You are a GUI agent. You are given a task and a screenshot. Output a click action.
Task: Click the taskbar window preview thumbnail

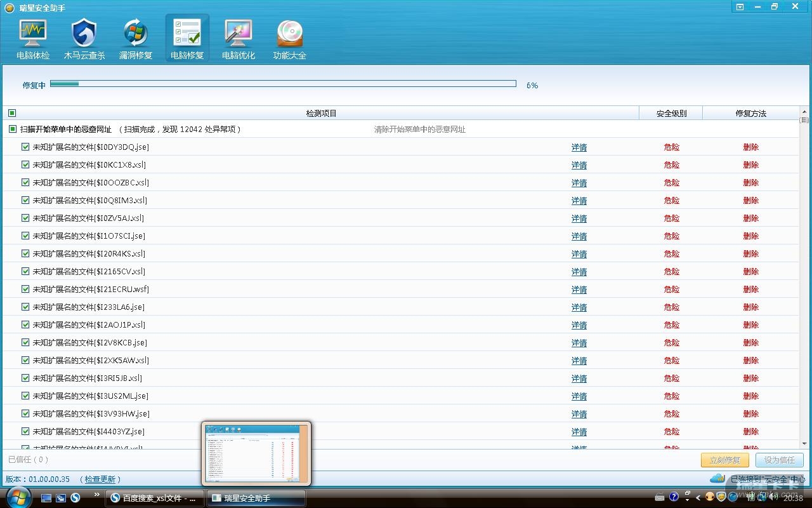point(256,453)
